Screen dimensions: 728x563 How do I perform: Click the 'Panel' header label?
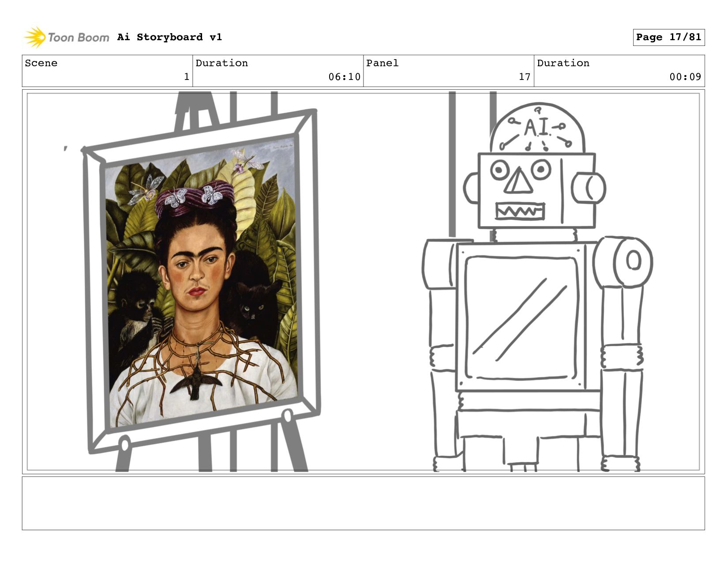382,63
